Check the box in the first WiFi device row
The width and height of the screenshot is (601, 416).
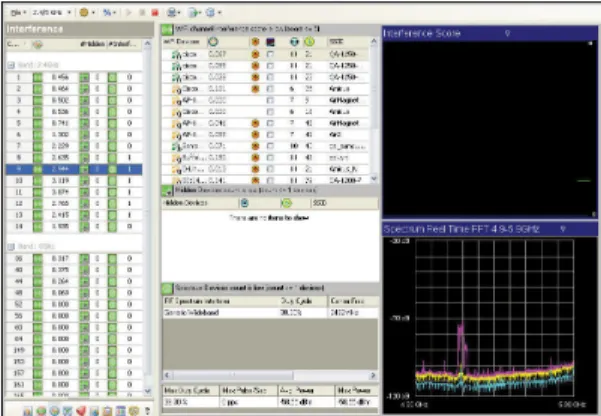[270, 54]
